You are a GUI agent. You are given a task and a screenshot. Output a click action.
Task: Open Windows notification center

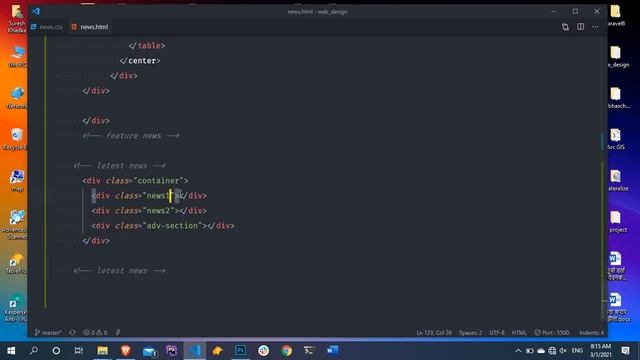625,351
